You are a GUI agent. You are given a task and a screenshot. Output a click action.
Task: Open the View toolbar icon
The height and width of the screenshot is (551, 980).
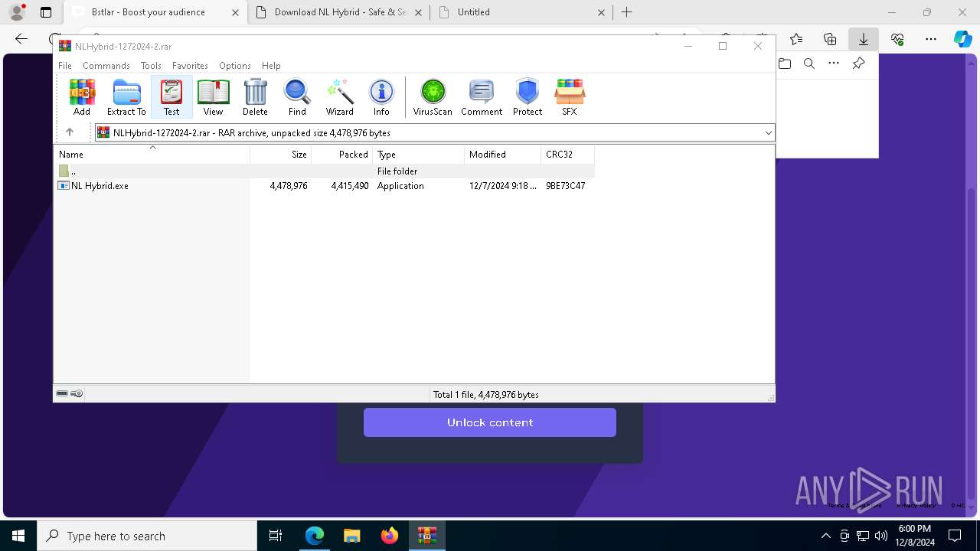tap(213, 97)
